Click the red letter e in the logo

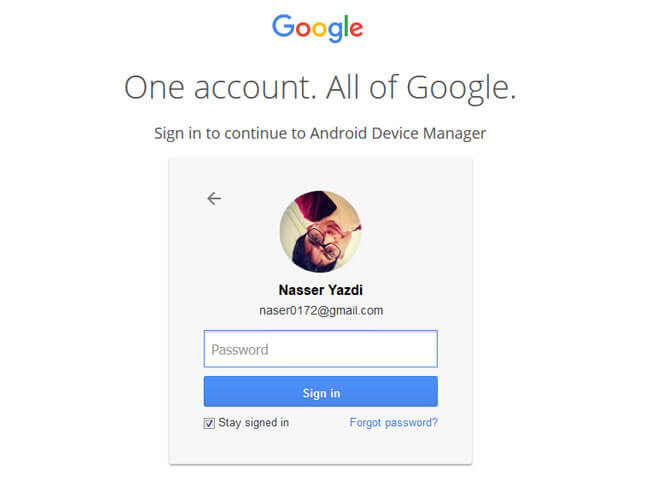[x=357, y=29]
